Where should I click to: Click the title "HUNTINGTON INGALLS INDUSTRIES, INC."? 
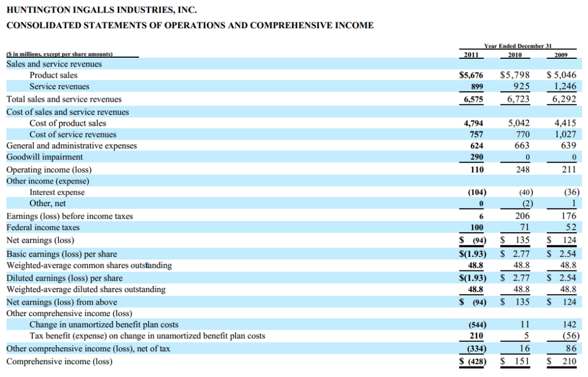(102, 10)
